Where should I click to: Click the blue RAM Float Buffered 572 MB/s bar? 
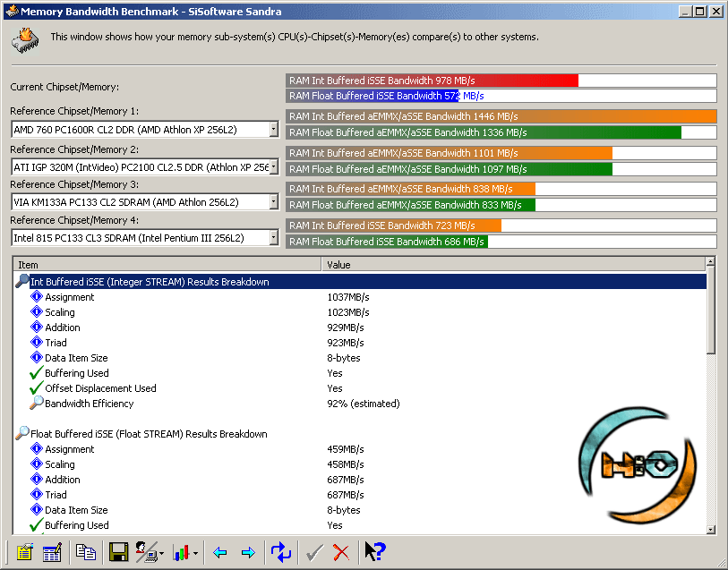point(373,96)
